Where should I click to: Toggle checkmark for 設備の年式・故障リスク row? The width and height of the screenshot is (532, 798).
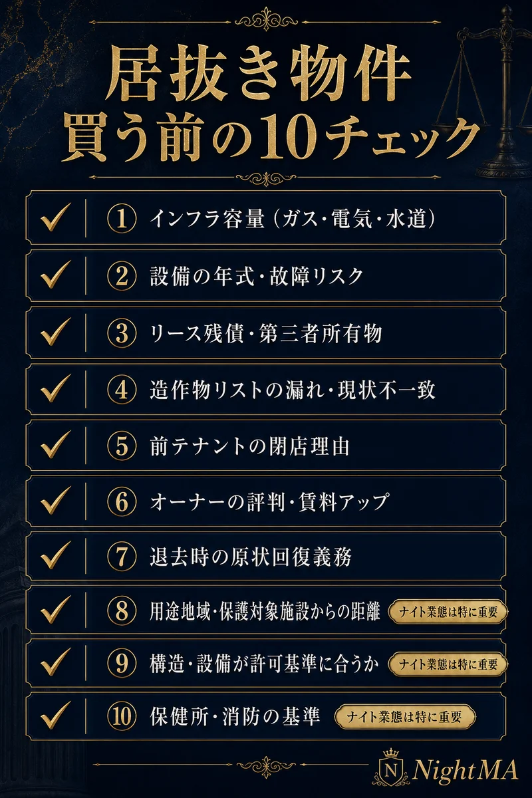pos(56,276)
